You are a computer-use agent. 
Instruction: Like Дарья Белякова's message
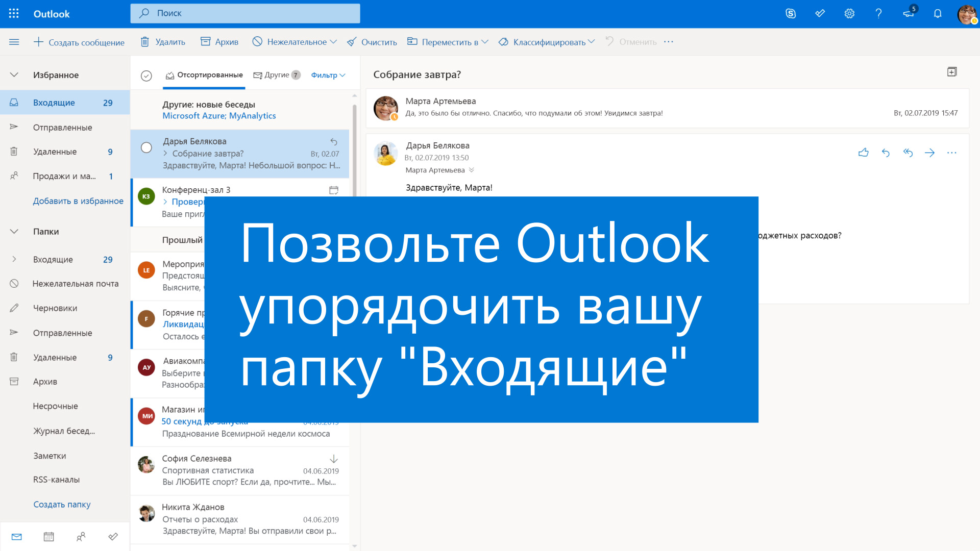click(864, 153)
